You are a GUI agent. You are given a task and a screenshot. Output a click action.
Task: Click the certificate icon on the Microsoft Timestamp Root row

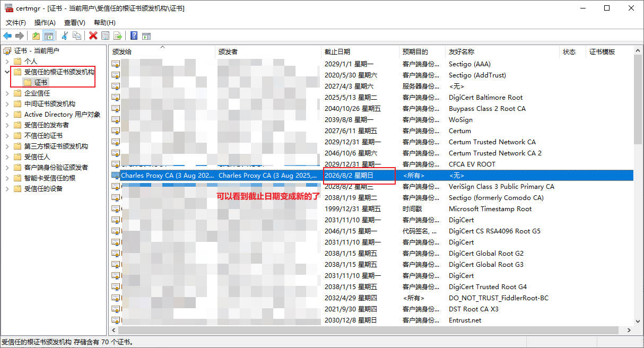tap(116, 209)
